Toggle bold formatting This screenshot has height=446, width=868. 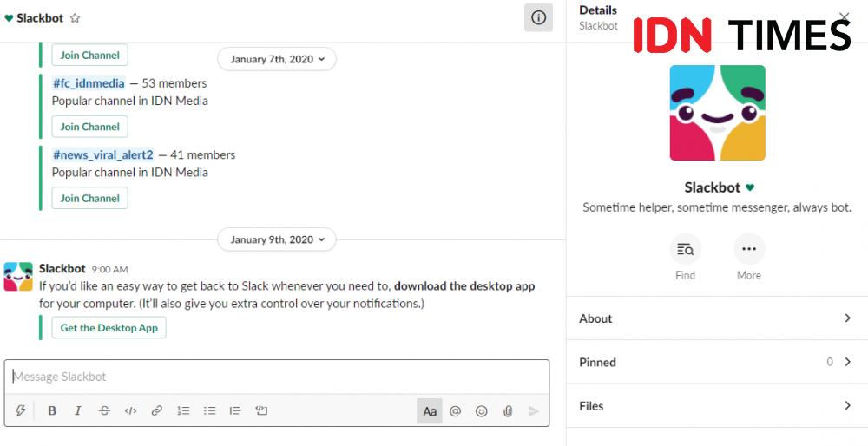[x=52, y=410]
